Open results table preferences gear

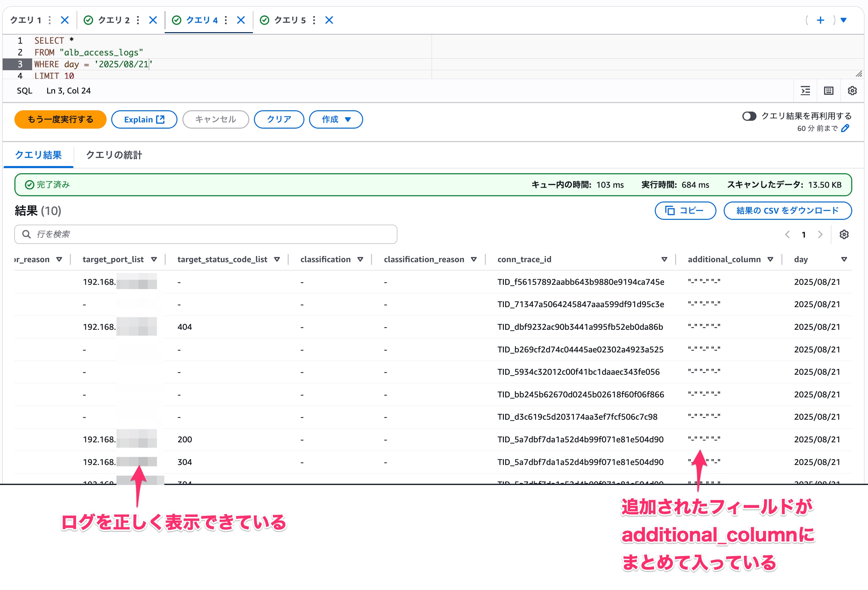(x=844, y=235)
